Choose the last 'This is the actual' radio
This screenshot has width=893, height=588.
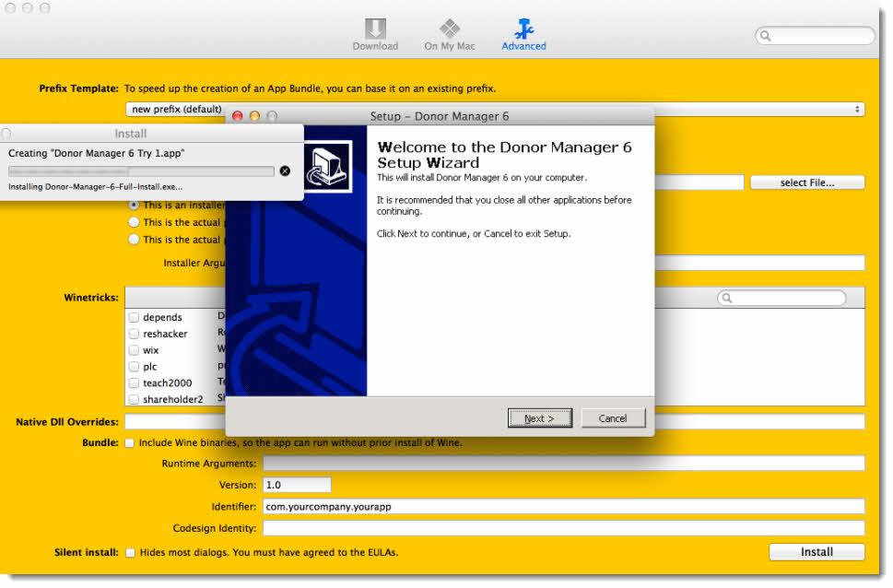pyautogui.click(x=134, y=240)
